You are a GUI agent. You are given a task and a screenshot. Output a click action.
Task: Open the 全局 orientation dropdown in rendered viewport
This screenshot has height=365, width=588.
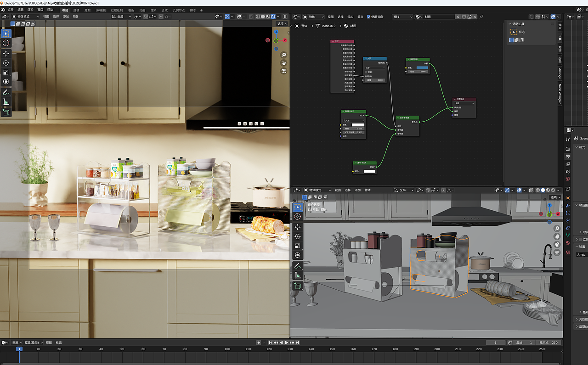(122, 17)
